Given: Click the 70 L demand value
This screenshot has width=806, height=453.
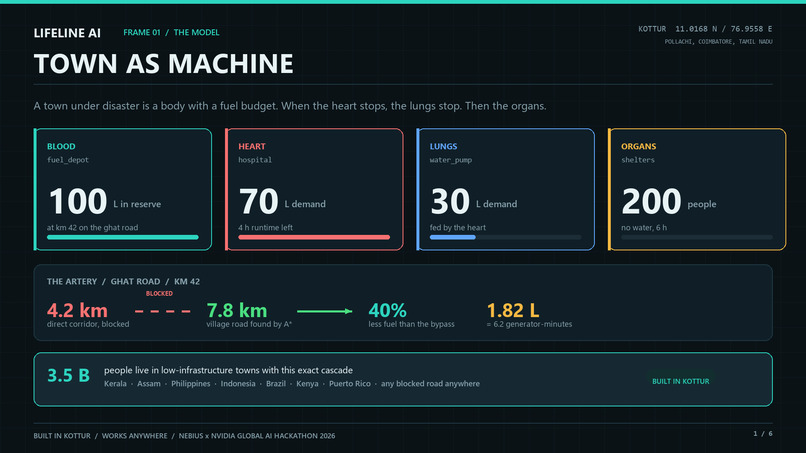Looking at the screenshot, I should 282,201.
